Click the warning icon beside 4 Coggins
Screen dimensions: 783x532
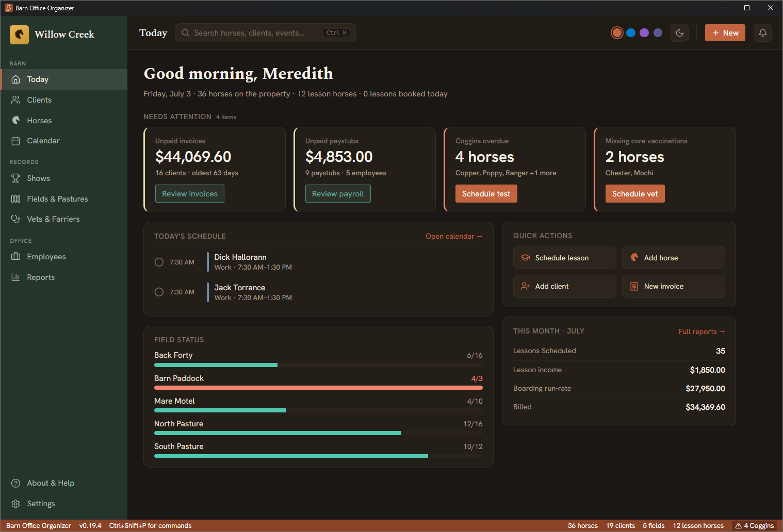tap(738, 526)
